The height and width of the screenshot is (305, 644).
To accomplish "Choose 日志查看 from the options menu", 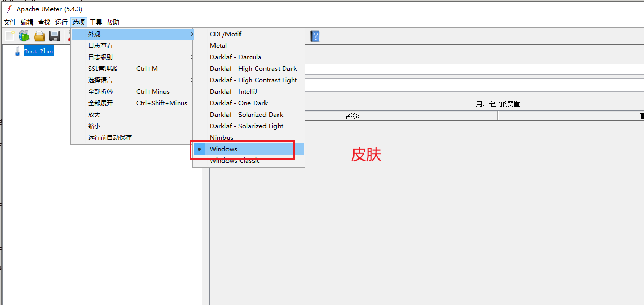I will [x=132, y=46].
